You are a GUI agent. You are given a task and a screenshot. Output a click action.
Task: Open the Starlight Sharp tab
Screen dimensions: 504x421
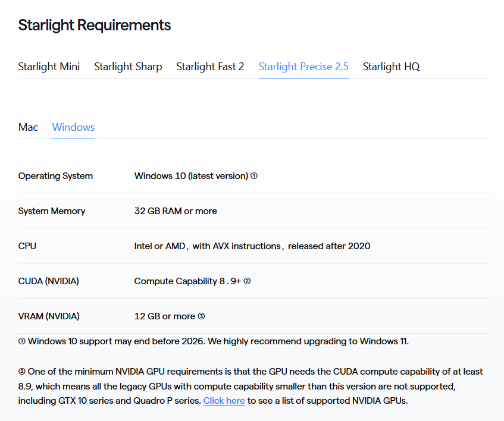(128, 67)
